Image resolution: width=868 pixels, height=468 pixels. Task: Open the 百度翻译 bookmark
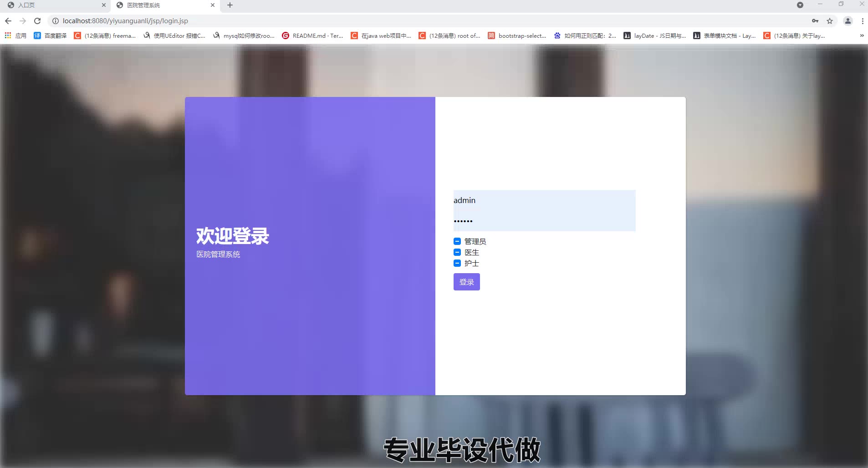50,36
